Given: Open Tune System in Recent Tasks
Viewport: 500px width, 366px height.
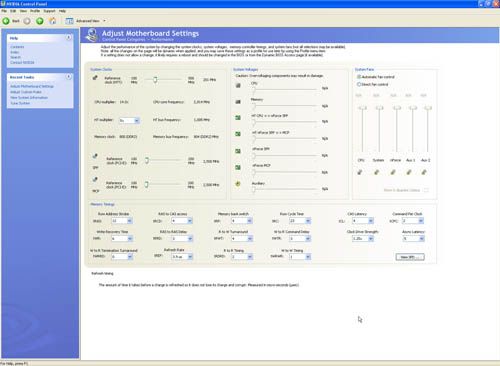Looking at the screenshot, I should [x=20, y=103].
